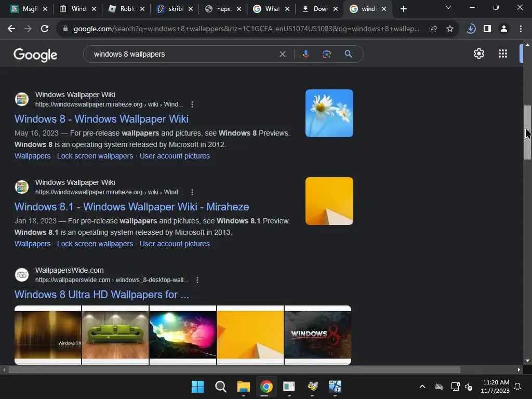Open Windows 8 Ultra HD Wallpapers link
Screen dimensions: 532x399
(101, 295)
